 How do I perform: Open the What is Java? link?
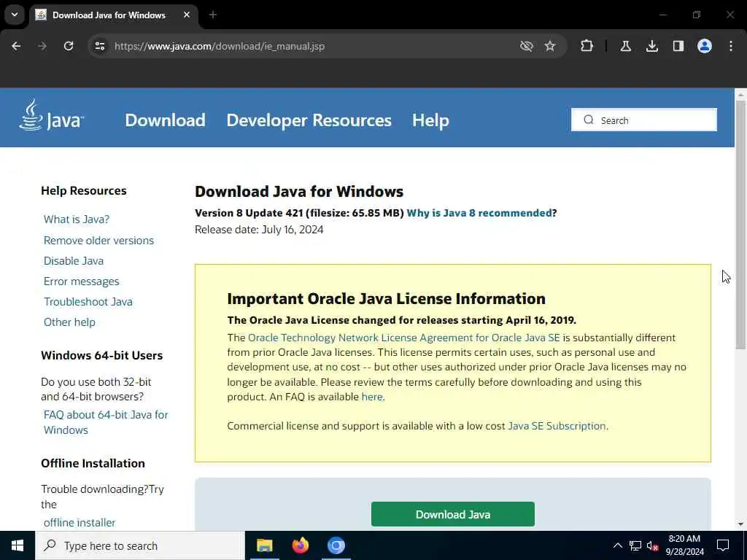[77, 219]
